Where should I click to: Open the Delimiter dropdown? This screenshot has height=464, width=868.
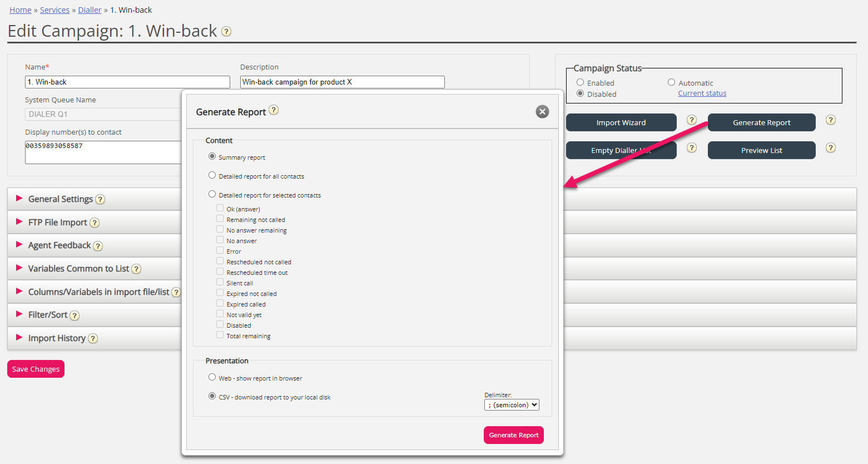click(512, 405)
